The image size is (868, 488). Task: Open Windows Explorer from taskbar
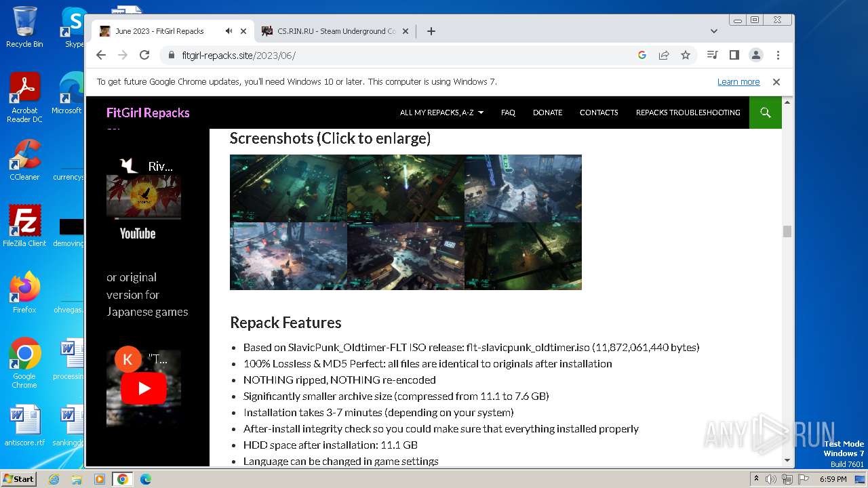tap(77, 479)
